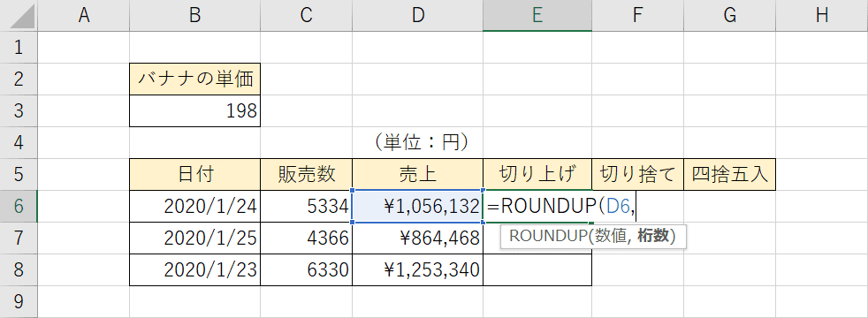This screenshot has height=318, width=868.
Task: Click 桁数 in the ROUNDUP tooltip
Action: tap(654, 237)
